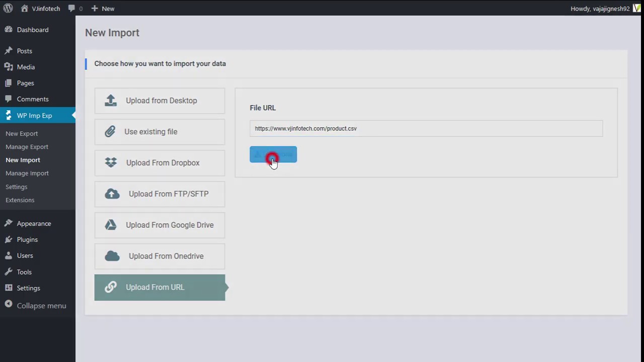Click the Users person icon
The height and width of the screenshot is (362, 644).
pyautogui.click(x=9, y=255)
